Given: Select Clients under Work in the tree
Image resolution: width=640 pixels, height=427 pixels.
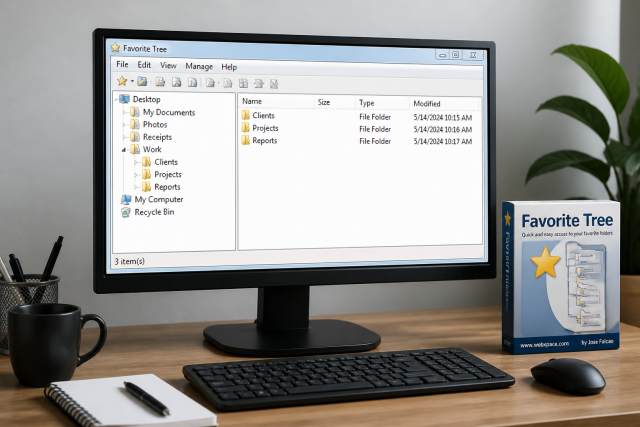Looking at the screenshot, I should (166, 162).
